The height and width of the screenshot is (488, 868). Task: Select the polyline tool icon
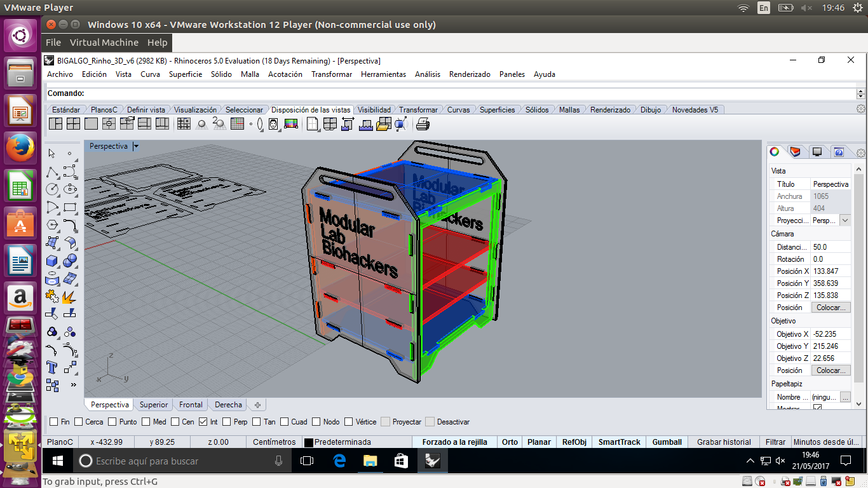(x=52, y=172)
